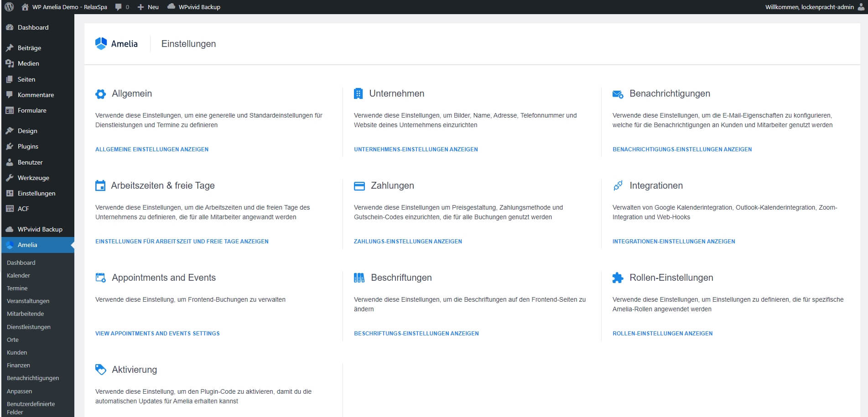Open Anpassen submenu item
The height and width of the screenshot is (417, 868).
[x=20, y=391]
